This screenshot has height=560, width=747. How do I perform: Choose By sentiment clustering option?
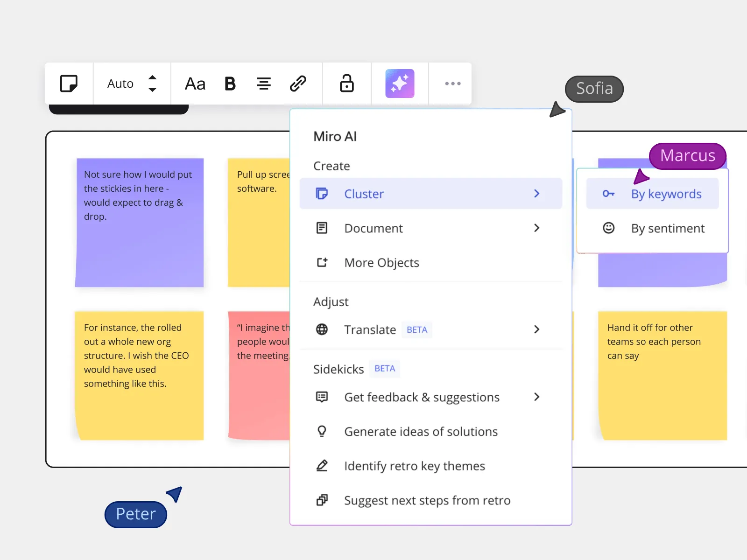tap(653, 228)
